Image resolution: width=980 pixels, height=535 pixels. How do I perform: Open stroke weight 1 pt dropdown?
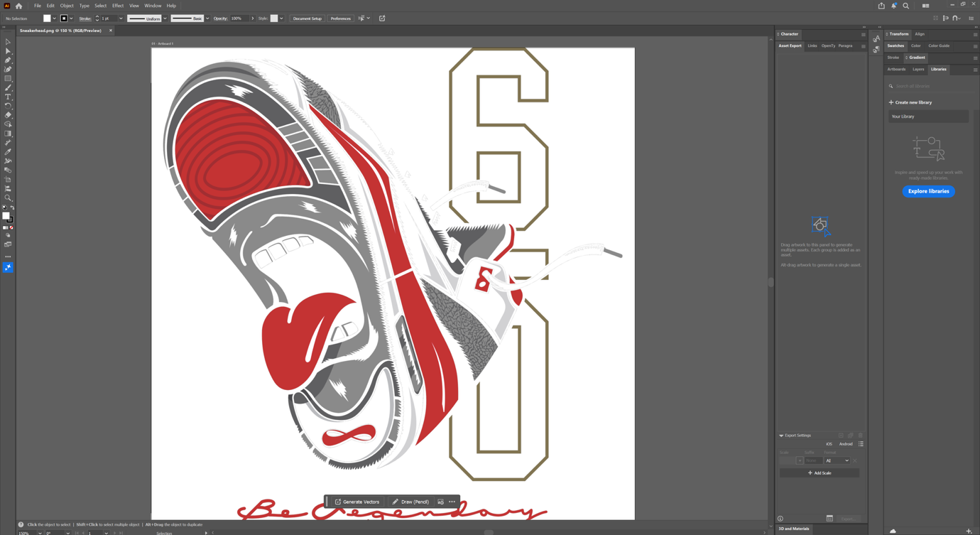[x=121, y=18]
